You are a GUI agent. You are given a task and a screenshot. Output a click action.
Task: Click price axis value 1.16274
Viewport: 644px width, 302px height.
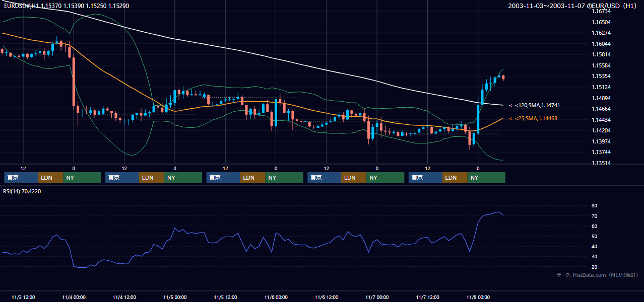[x=601, y=33]
